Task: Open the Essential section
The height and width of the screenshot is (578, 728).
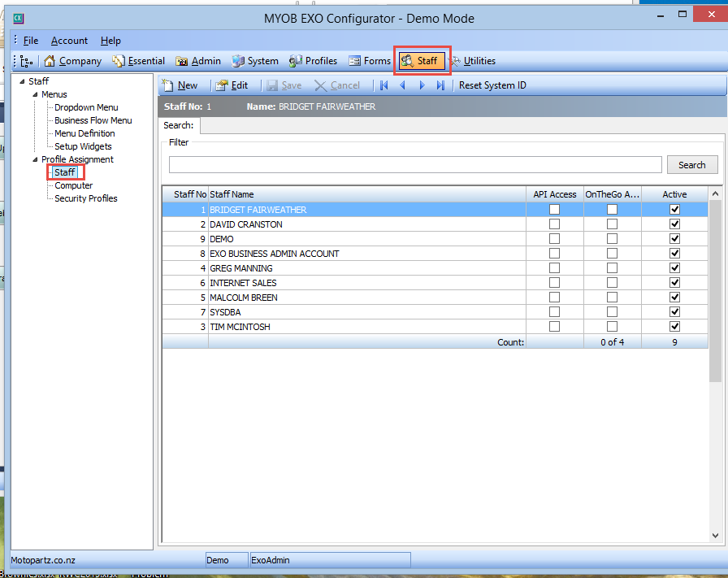Action: coord(138,61)
